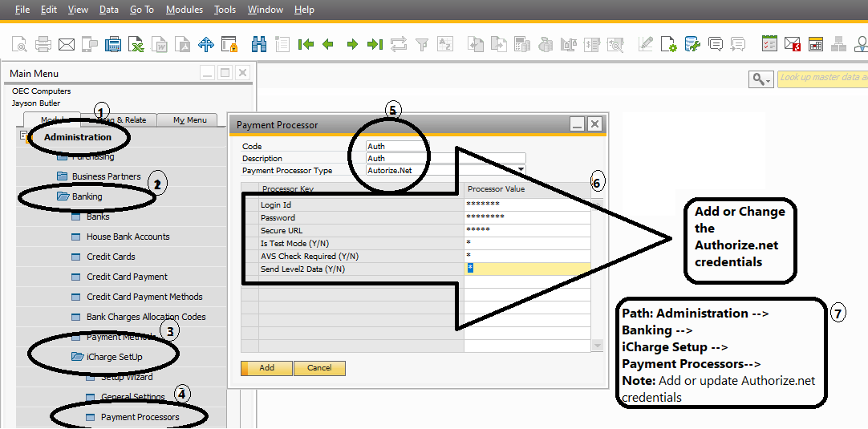Click the Target Document icon
This screenshot has width=868, height=429.
click(498, 44)
